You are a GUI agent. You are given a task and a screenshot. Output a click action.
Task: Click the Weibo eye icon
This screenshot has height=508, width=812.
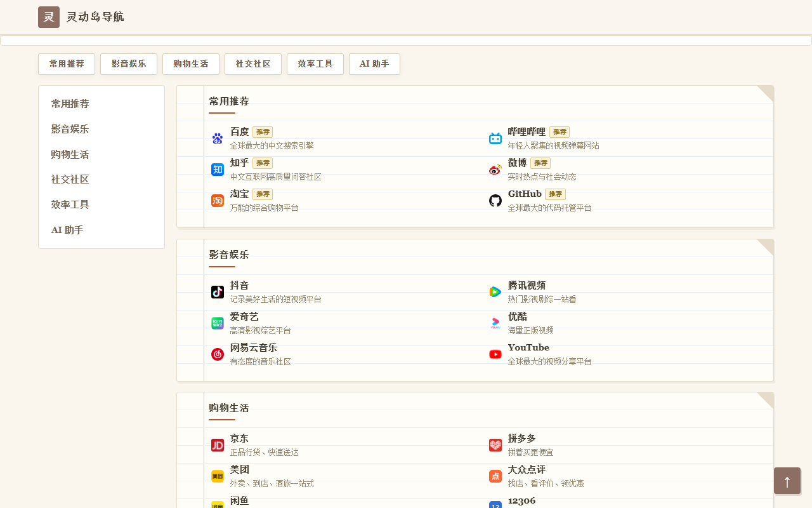coord(495,170)
